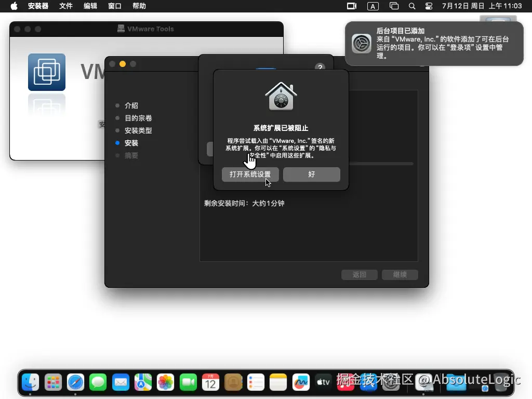This screenshot has width=532, height=399.
Task: Open Messages from the Dock
Action: pyautogui.click(x=98, y=382)
